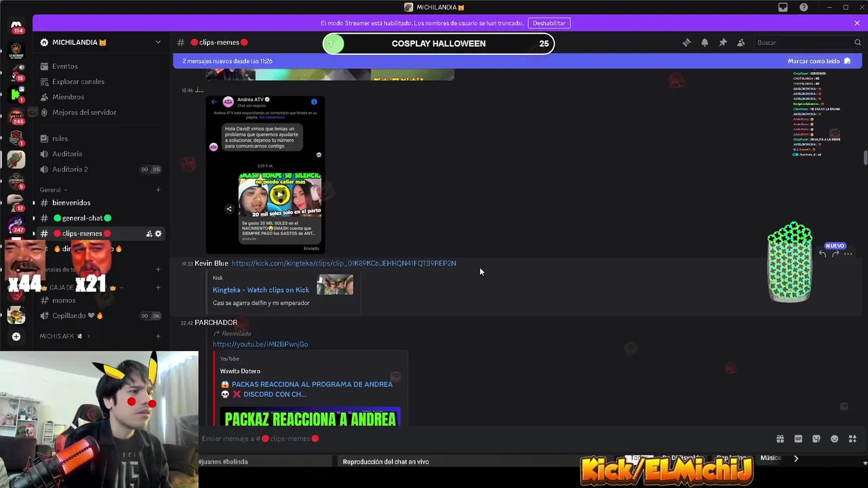Open the emoji picker

tap(835, 439)
